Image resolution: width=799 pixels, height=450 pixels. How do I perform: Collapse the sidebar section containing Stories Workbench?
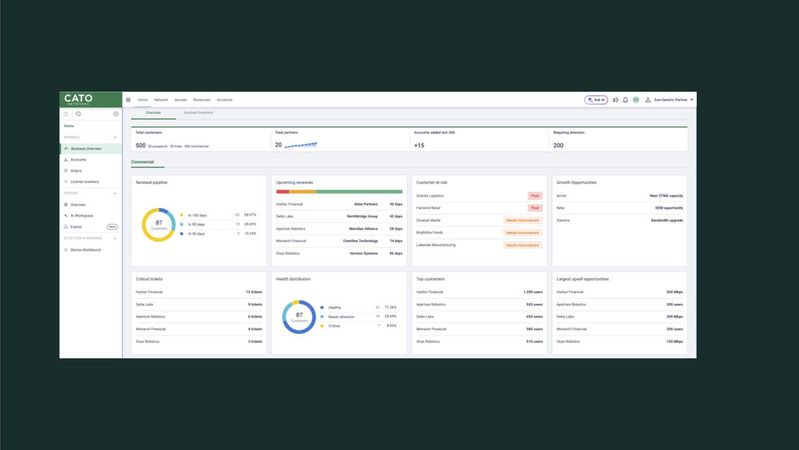[115, 239]
